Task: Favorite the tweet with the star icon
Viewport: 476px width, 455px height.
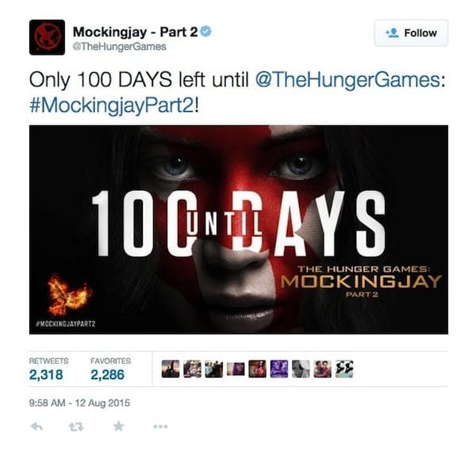Action: (x=118, y=426)
